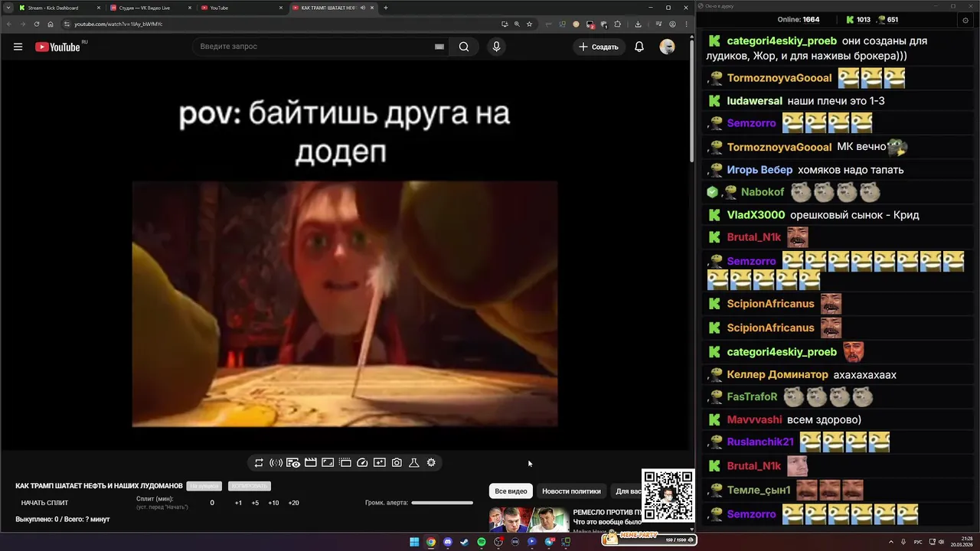Open YouTube notifications bell
The width and height of the screenshot is (980, 551).
(639, 47)
